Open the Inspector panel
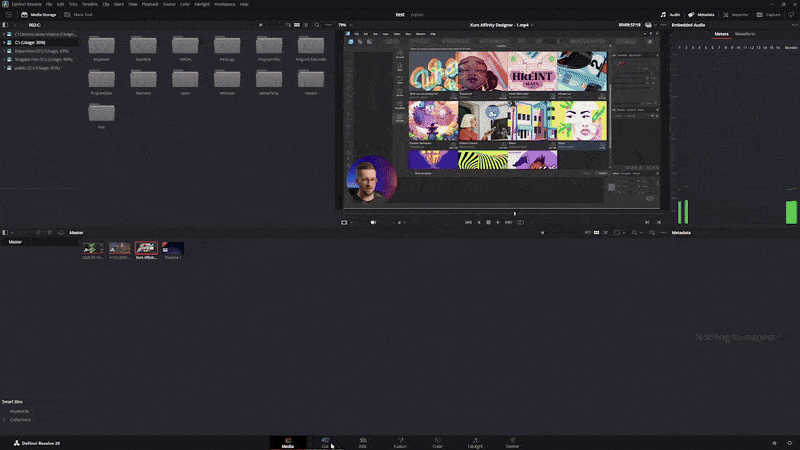The width and height of the screenshot is (800, 450). [735, 15]
